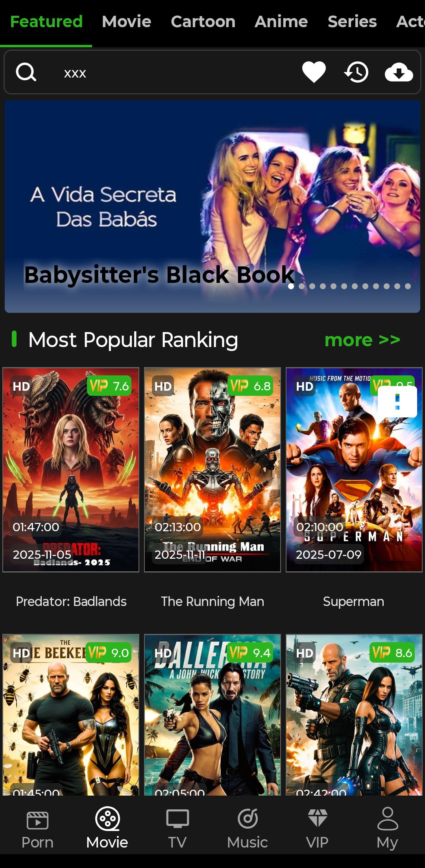Select the Series tab

[352, 22]
